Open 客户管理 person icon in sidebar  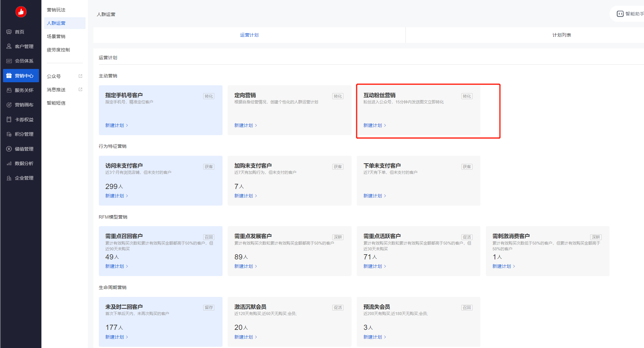coord(9,46)
